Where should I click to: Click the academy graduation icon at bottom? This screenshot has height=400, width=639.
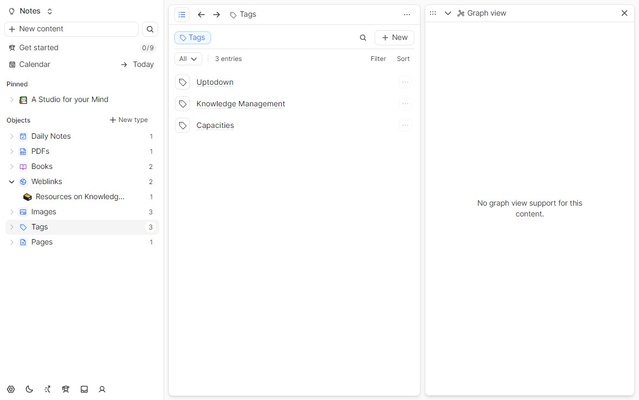pos(66,389)
